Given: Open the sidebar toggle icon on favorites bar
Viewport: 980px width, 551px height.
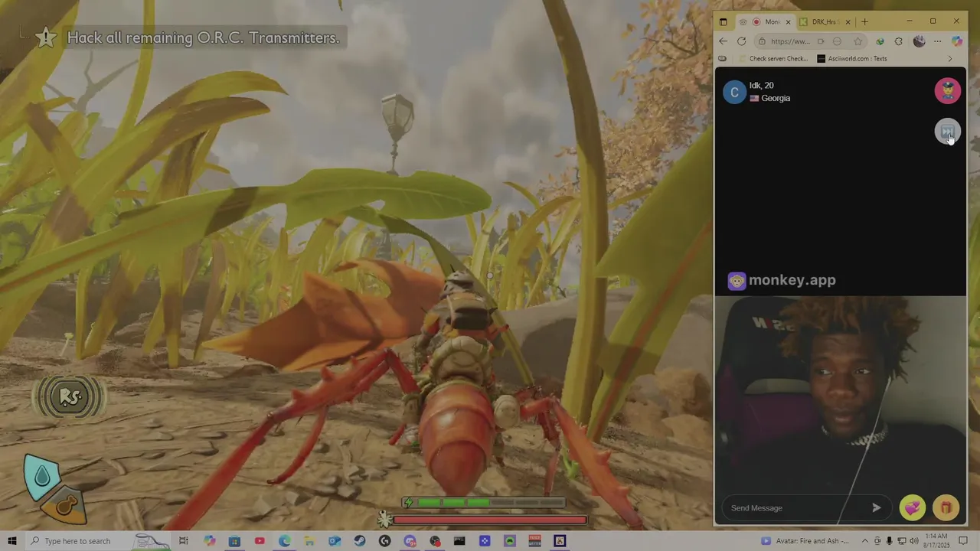Looking at the screenshot, I should click(x=722, y=58).
